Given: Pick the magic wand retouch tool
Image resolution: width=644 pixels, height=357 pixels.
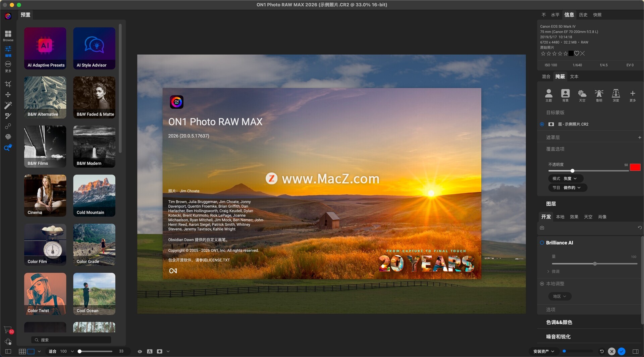Looking at the screenshot, I should (8, 105).
